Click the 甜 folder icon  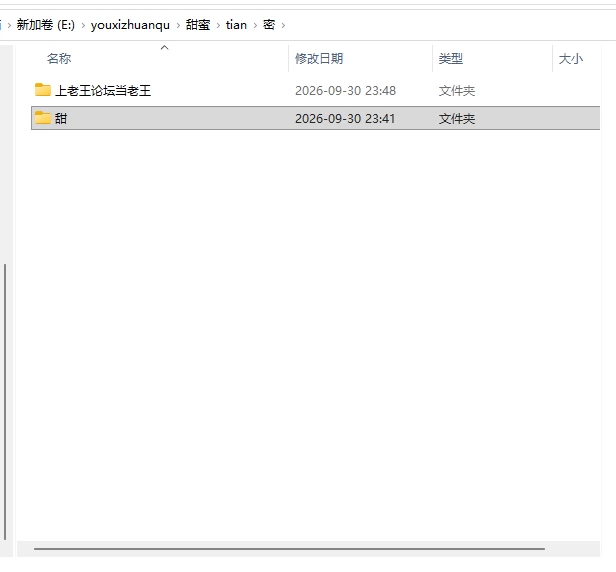43,117
